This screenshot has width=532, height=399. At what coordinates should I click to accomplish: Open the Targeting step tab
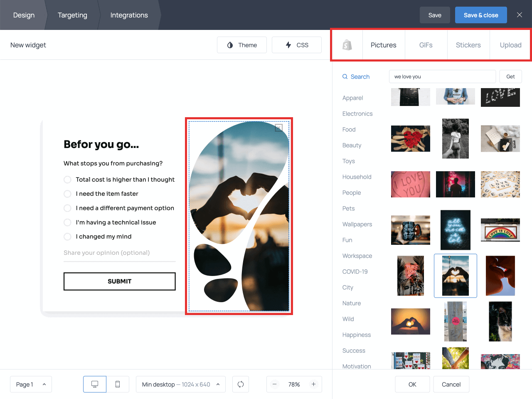72,15
